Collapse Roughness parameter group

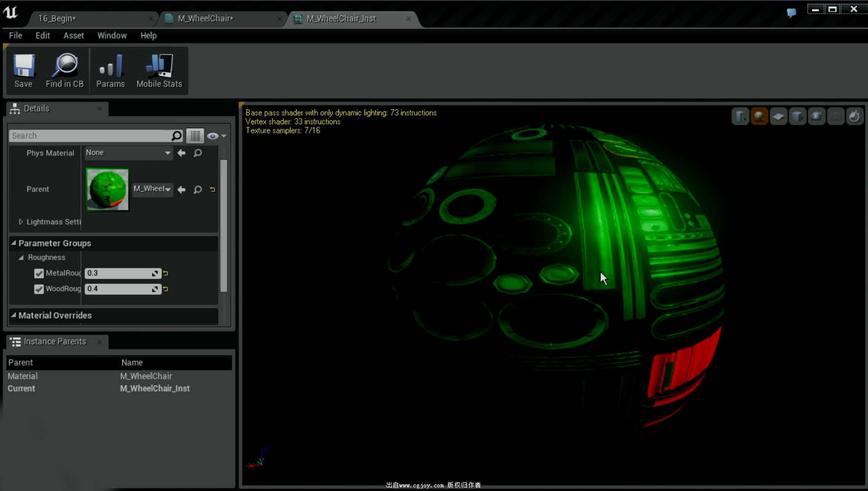tap(21, 258)
